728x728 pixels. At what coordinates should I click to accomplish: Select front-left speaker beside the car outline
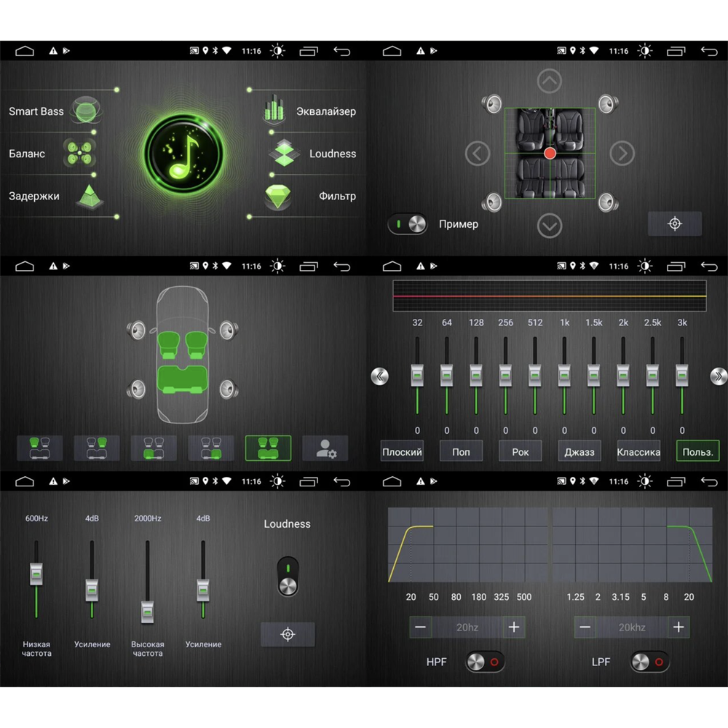pos(137,331)
